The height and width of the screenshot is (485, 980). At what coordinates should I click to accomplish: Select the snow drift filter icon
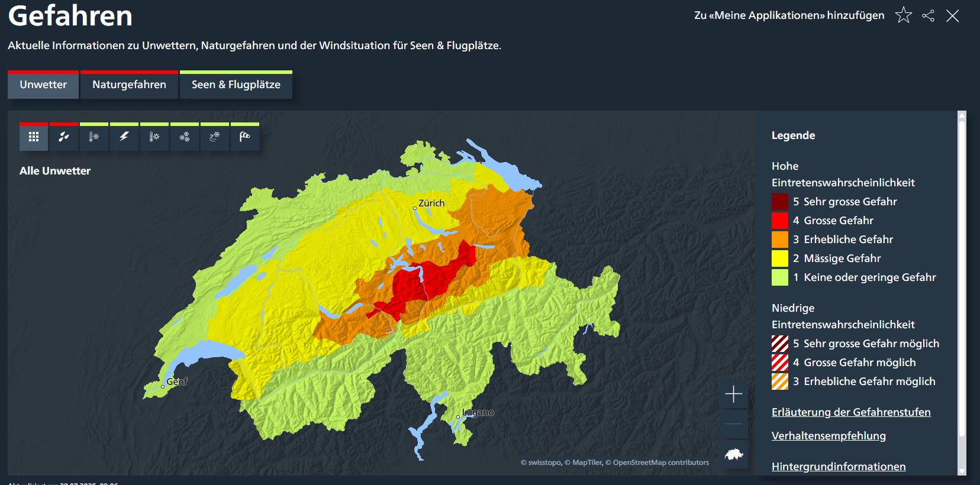click(215, 137)
